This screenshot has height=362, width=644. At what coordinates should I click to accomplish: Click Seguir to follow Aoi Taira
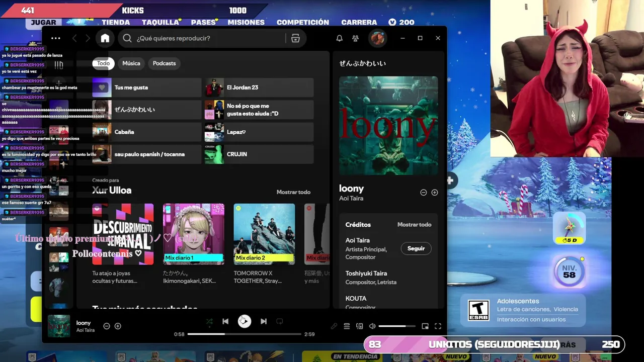tap(416, 248)
